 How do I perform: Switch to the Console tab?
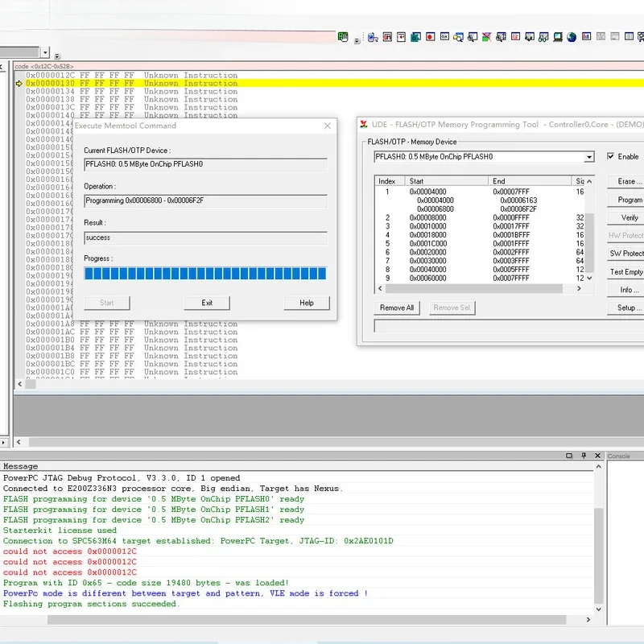click(x=619, y=456)
